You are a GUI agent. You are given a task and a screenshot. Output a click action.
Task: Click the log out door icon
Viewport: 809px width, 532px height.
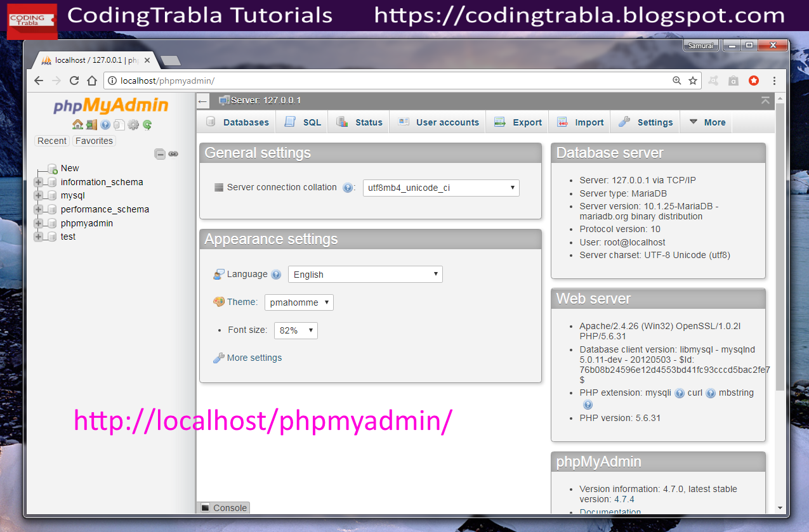click(x=92, y=125)
